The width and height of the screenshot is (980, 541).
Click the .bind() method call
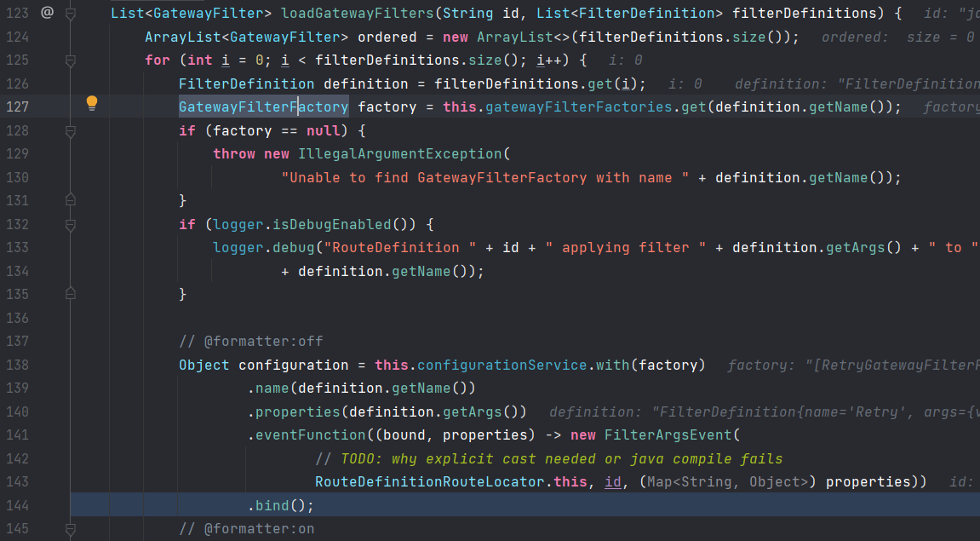click(280, 505)
